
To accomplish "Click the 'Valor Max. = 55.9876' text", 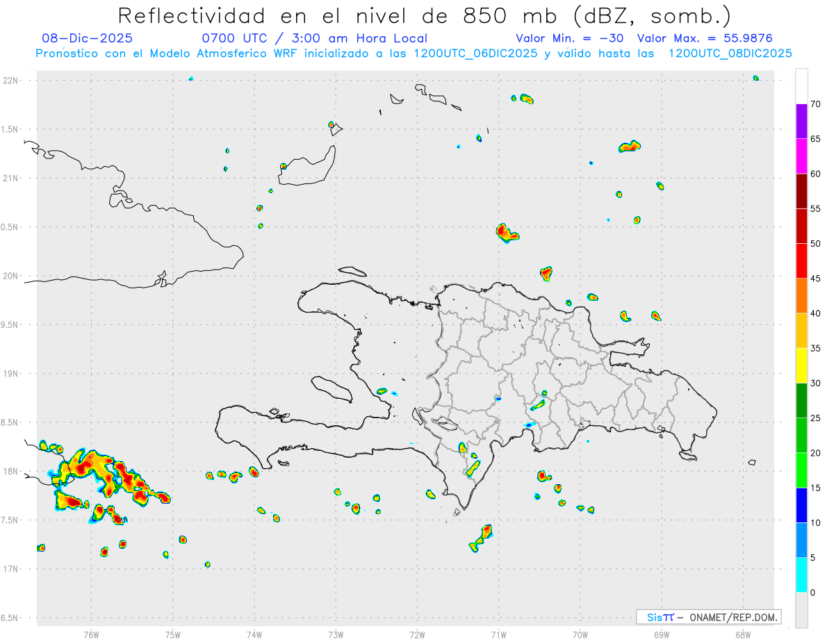I will [x=705, y=38].
